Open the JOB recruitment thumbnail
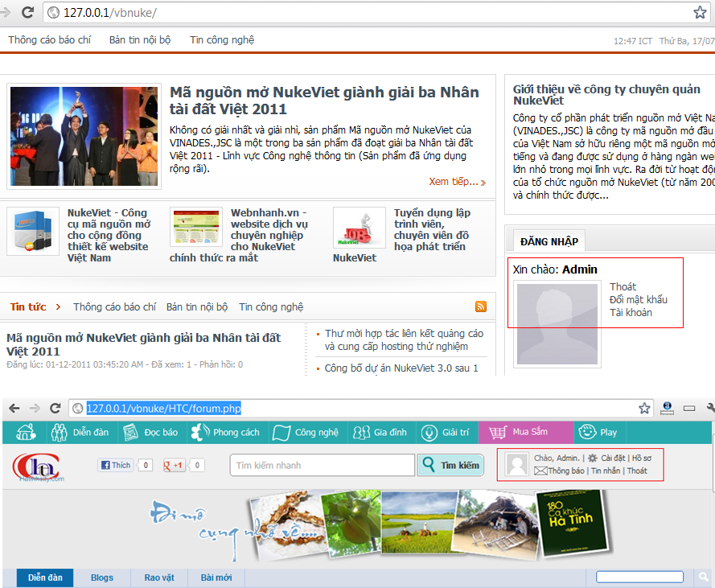This screenshot has width=715, height=588. [x=360, y=227]
